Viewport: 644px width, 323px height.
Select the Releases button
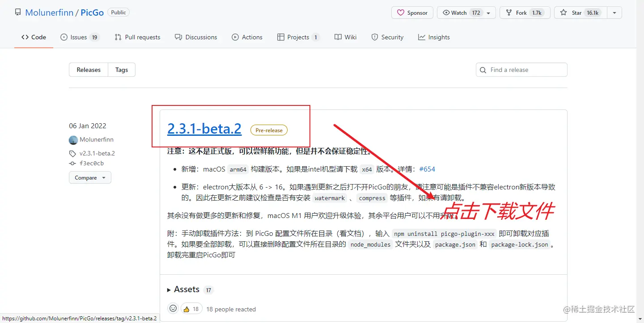coord(89,70)
